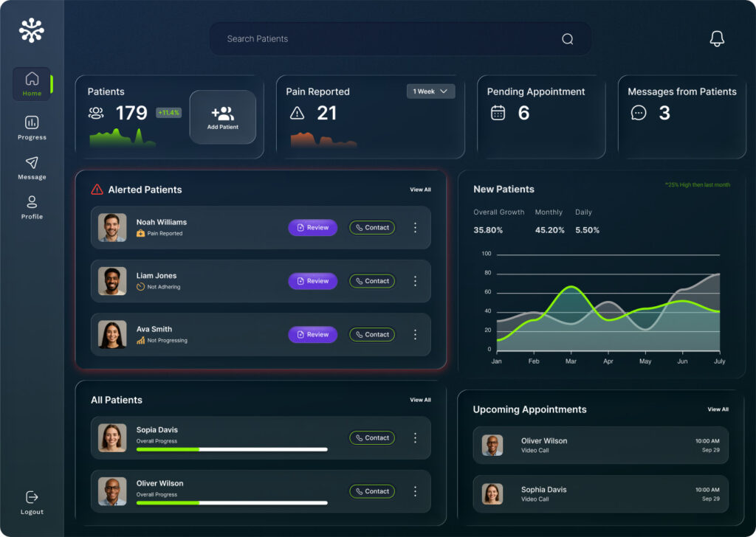The height and width of the screenshot is (537, 756).
Task: Click the notification bell icon
Action: point(716,39)
